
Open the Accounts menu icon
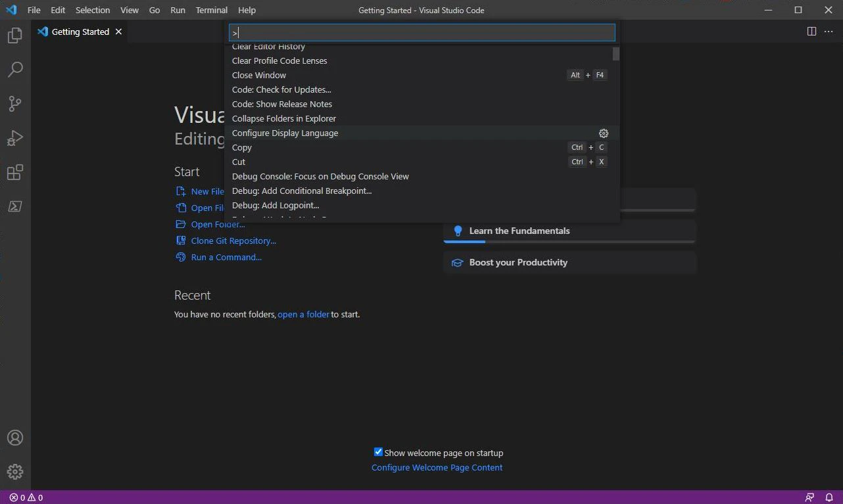15,438
